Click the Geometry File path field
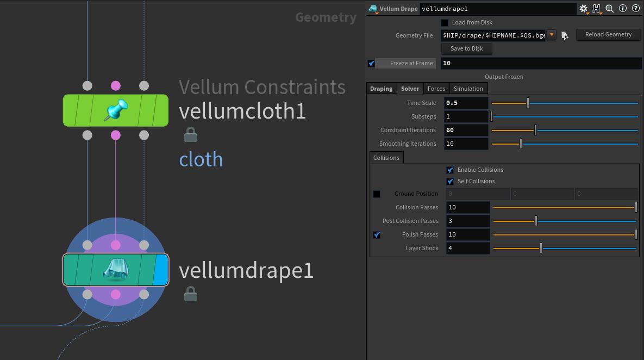This screenshot has width=644, height=360. [493, 35]
